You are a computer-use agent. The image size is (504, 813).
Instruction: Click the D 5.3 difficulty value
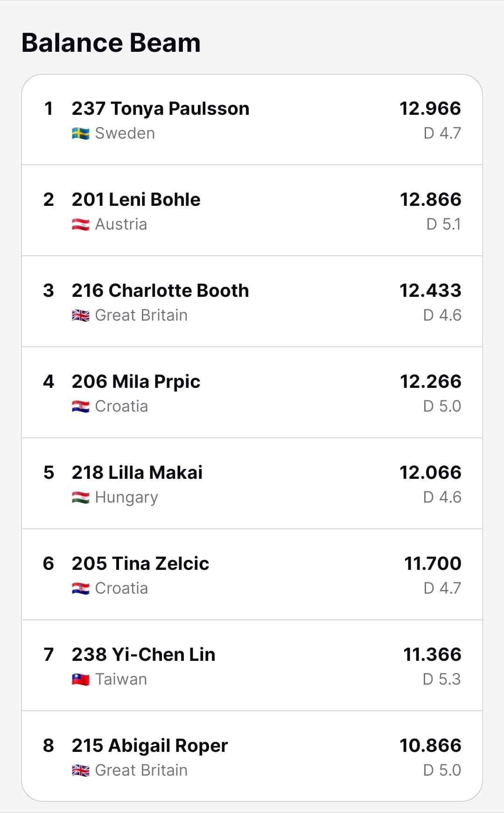tap(441, 680)
